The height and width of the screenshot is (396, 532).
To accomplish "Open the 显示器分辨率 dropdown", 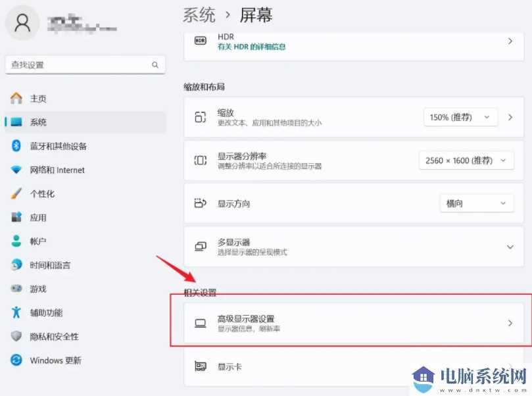I will pyautogui.click(x=466, y=160).
